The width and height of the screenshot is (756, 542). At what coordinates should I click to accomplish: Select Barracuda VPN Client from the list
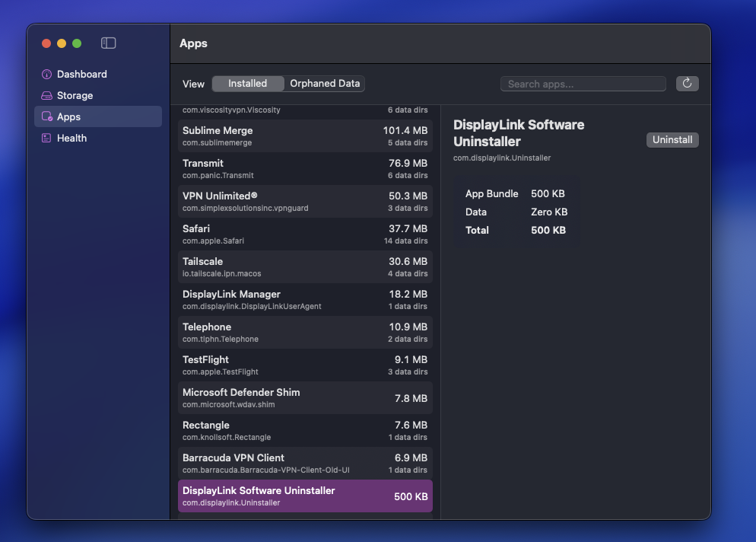pyautogui.click(x=304, y=463)
